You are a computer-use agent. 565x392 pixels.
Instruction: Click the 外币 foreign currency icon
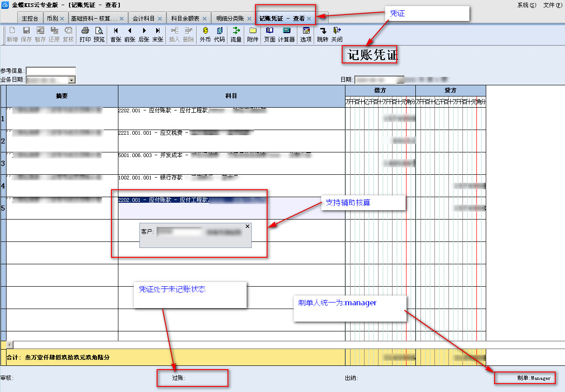(x=205, y=34)
